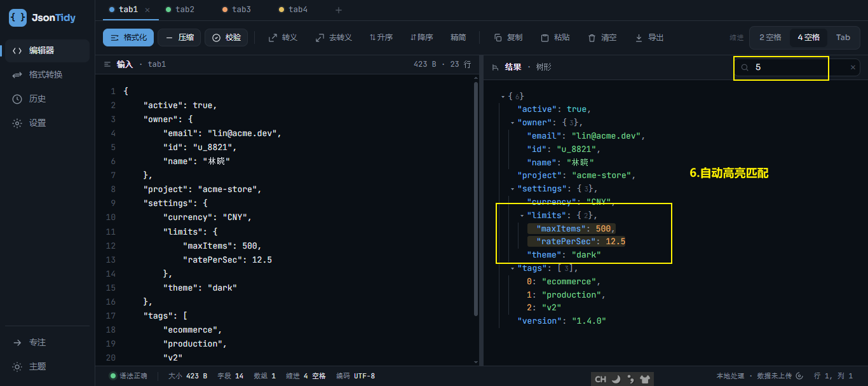868x386 pixels.
Task: Collapse the "owner" node in tree
Action: pyautogui.click(x=512, y=123)
